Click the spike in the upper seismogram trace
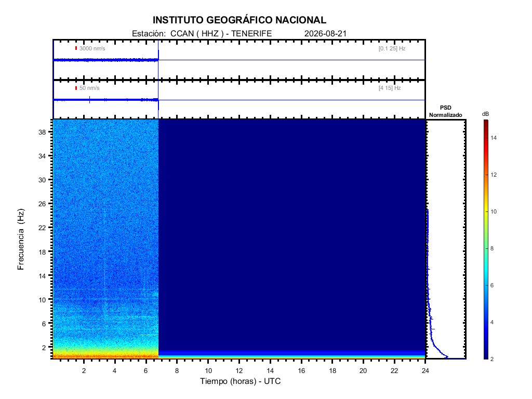This screenshot has width=532, height=399. [x=158, y=54]
